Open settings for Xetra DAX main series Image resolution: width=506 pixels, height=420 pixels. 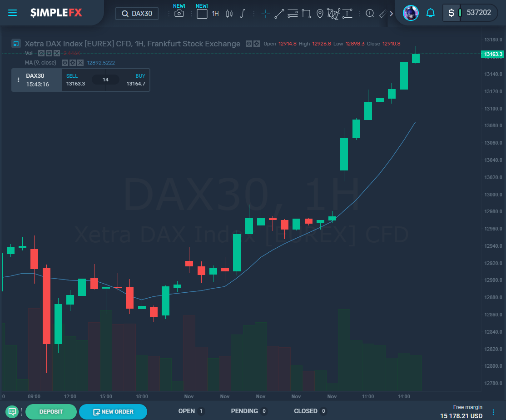click(257, 44)
